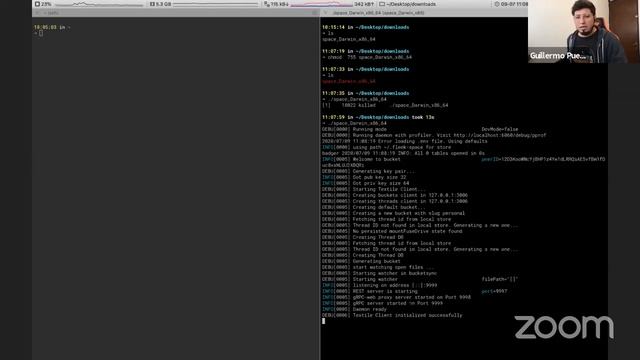Click the 'Got pub key size 32' line
This screenshot has height=360, width=640.
[364, 178]
